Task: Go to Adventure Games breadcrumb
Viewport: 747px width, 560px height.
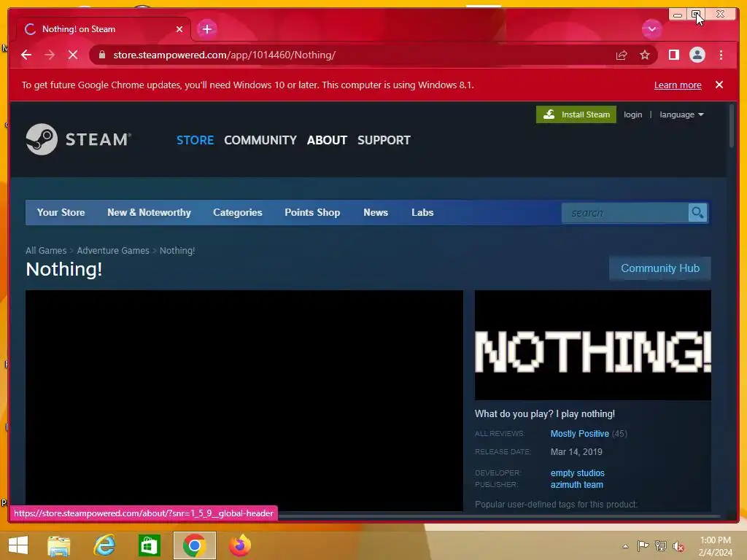Action: (113, 251)
